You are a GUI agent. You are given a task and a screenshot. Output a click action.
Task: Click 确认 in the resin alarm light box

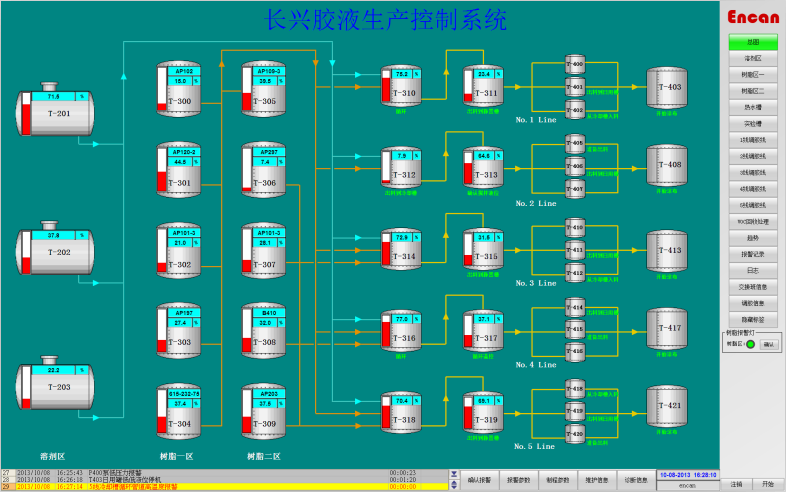[x=768, y=344]
